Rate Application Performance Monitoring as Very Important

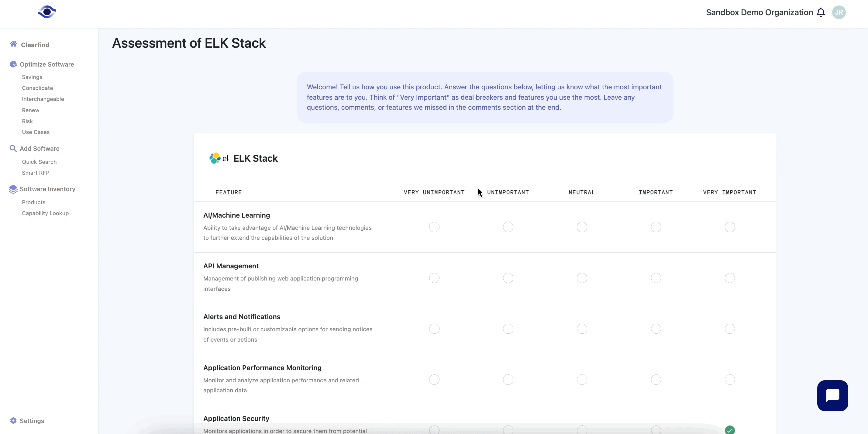tap(729, 380)
